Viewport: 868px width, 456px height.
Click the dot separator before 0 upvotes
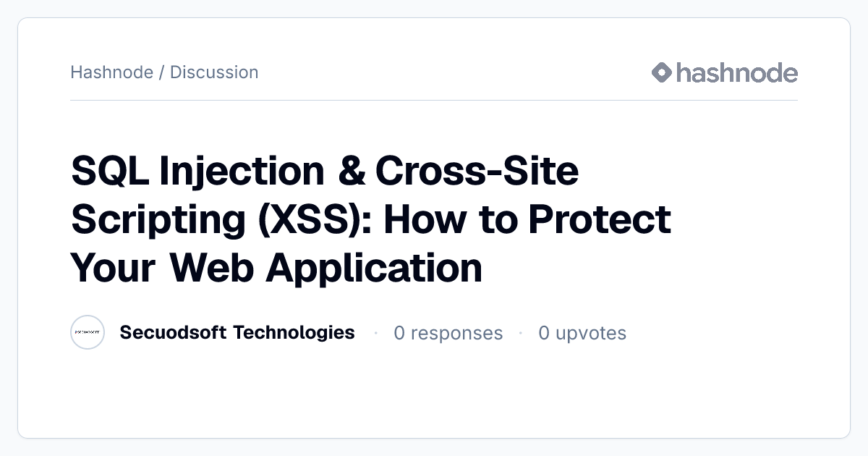tap(520, 333)
